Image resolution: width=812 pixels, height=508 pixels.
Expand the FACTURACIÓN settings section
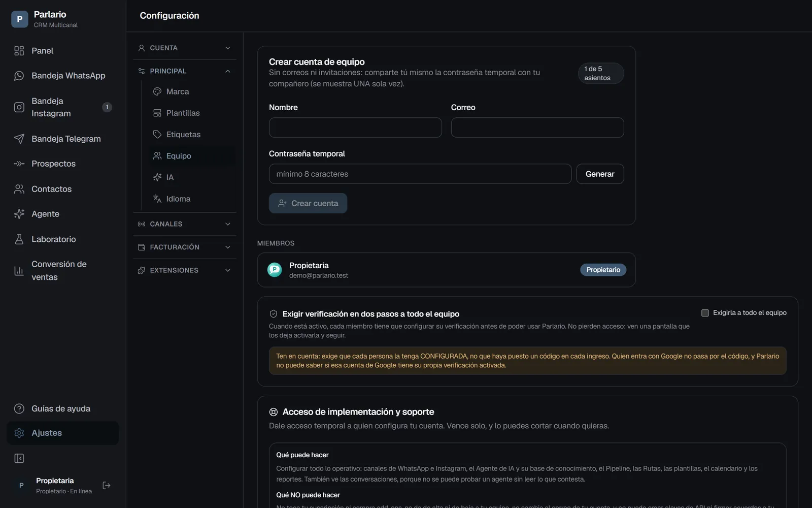[185, 247]
